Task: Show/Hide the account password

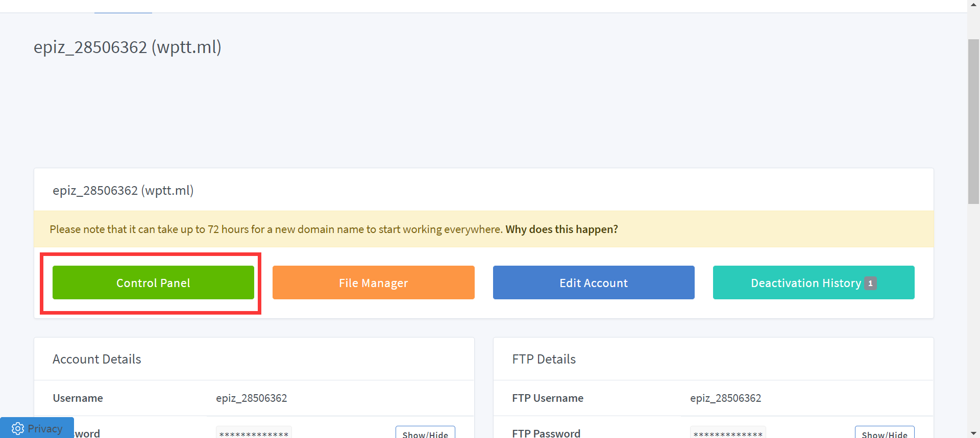Action: pyautogui.click(x=425, y=433)
